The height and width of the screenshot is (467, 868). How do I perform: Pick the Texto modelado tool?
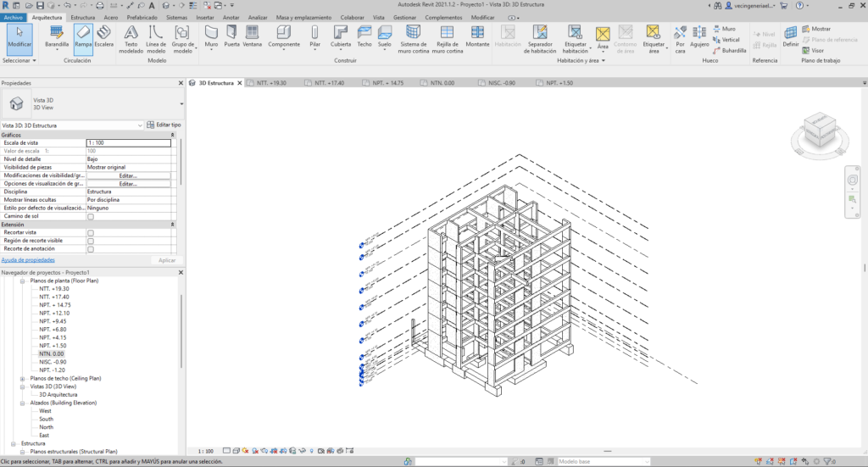(131, 39)
